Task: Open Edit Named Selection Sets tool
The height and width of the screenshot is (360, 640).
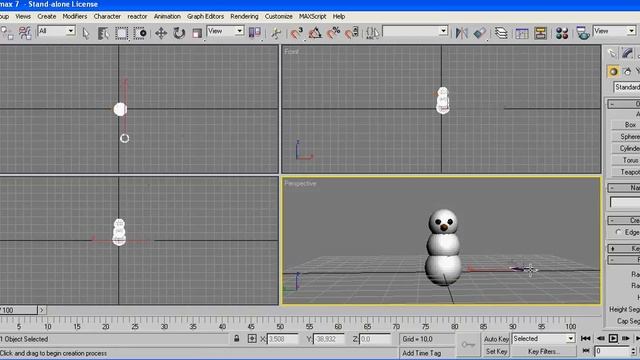Action: pos(372,33)
